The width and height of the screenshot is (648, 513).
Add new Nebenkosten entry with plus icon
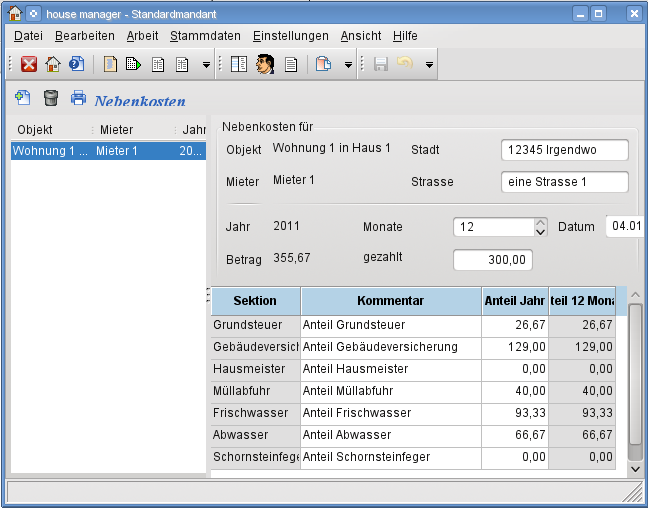coord(22,98)
